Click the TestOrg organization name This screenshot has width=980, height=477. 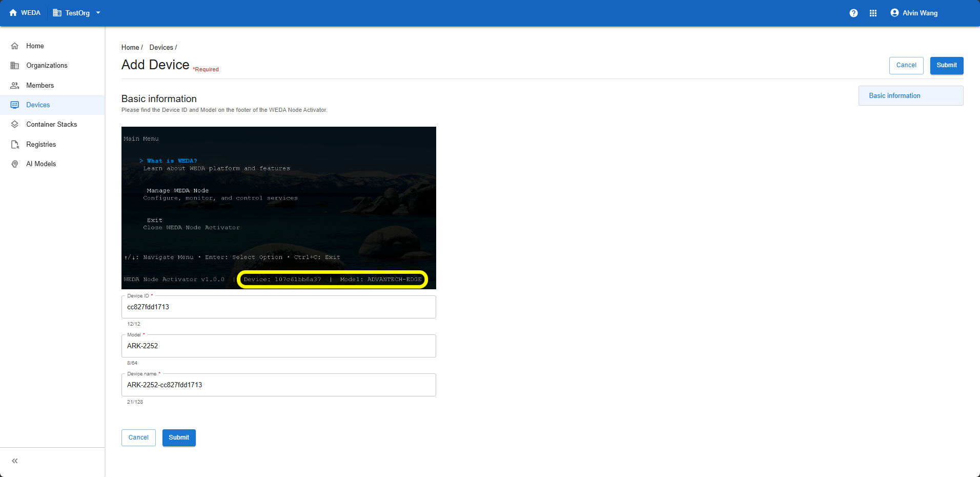pyautogui.click(x=77, y=13)
